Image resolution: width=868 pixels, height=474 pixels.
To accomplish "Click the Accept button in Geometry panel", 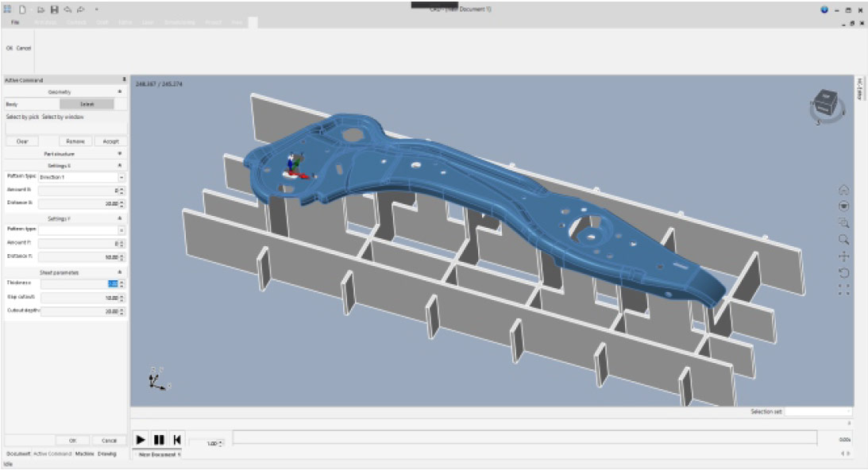I will (110, 141).
